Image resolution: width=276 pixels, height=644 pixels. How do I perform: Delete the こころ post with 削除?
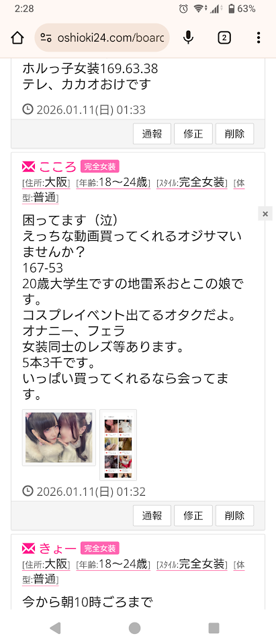coord(234,515)
